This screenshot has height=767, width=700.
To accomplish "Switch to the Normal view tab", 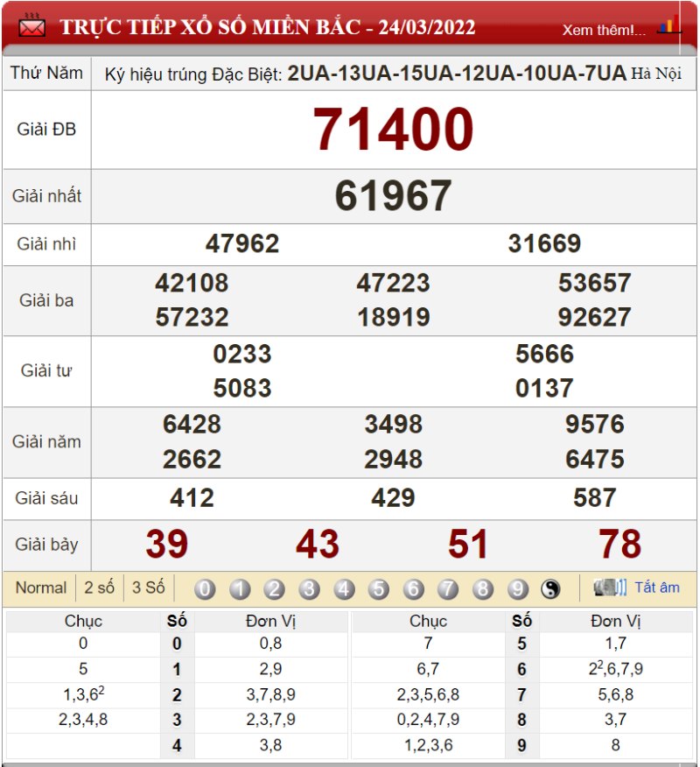I will point(40,587).
